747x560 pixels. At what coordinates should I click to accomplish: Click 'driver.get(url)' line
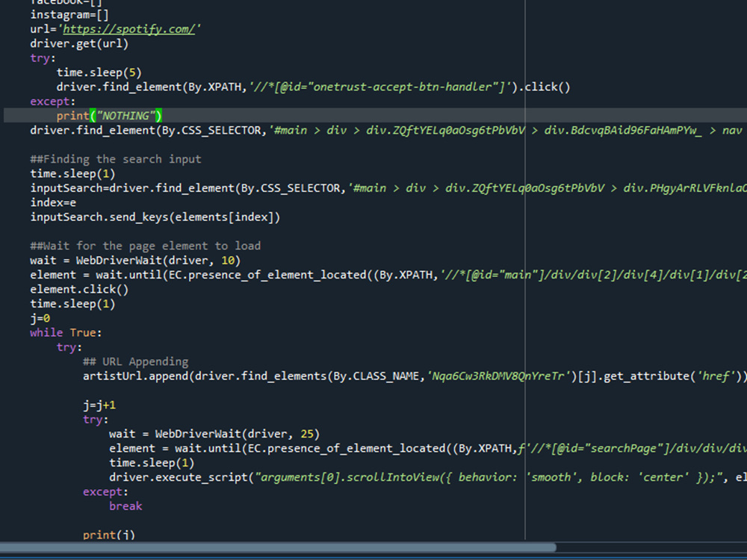point(79,44)
